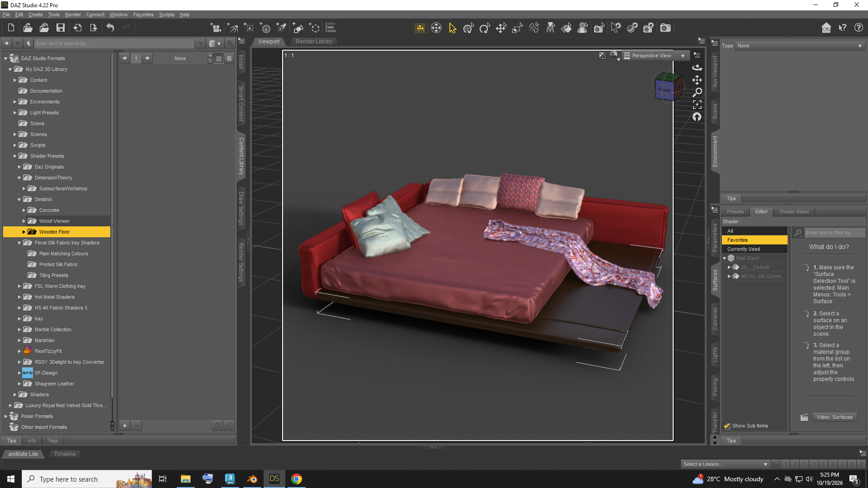Screen dimensions: 868x488
Task: Click the content library search field
Action: [x=114, y=43]
